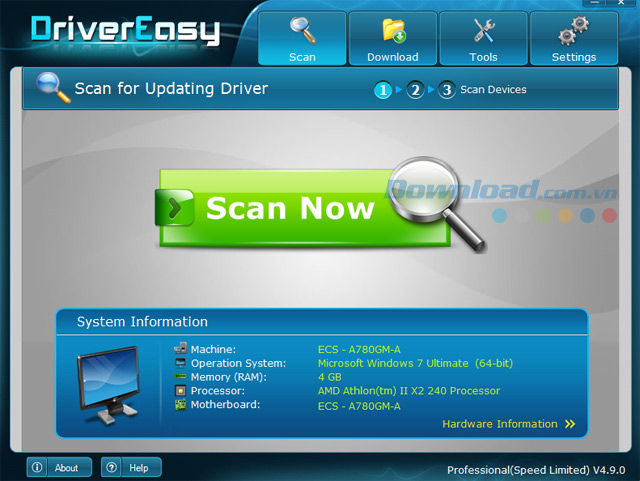Go to the Settings tab
Viewport: 640px width, 481px height.
pos(574,38)
